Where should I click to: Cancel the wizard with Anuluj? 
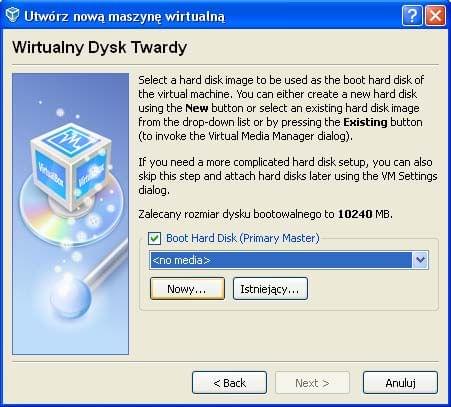click(400, 383)
